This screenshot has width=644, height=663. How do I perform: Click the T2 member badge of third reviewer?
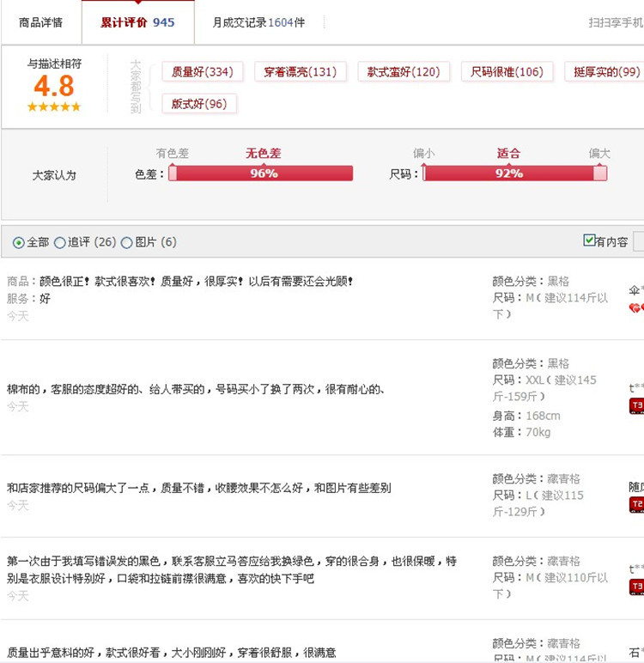(636, 504)
